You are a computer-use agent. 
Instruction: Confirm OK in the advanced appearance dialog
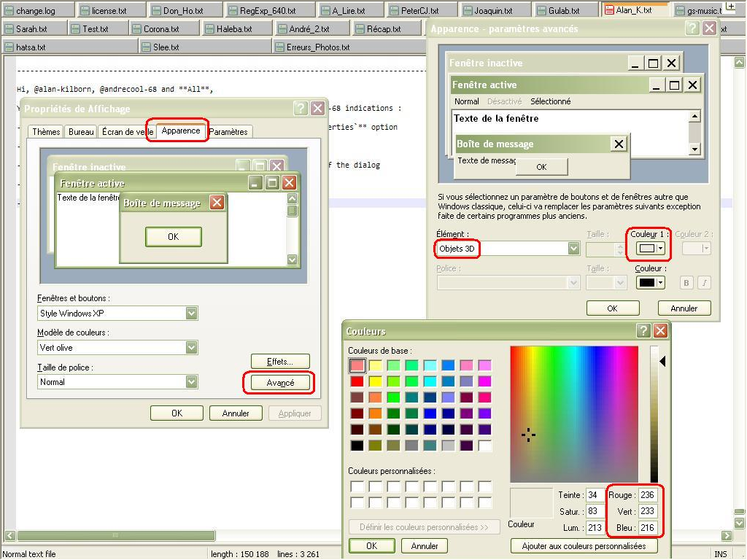point(613,308)
